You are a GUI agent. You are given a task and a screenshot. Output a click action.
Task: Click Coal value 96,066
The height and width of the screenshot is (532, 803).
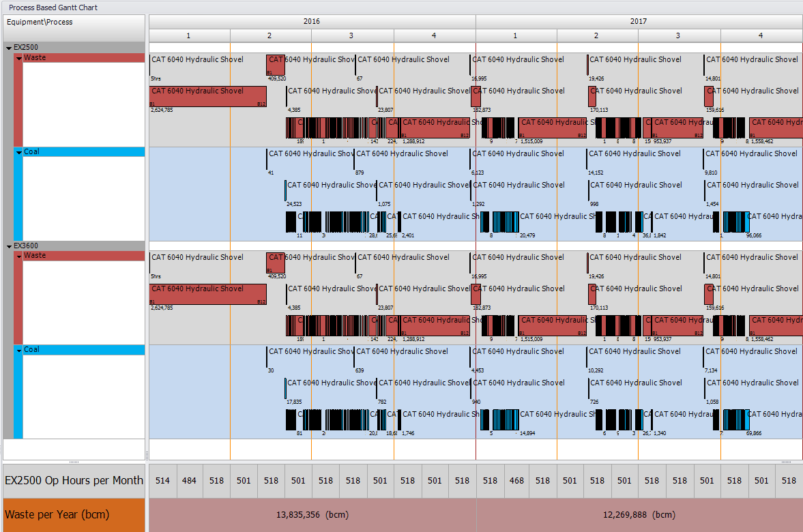tap(754, 235)
